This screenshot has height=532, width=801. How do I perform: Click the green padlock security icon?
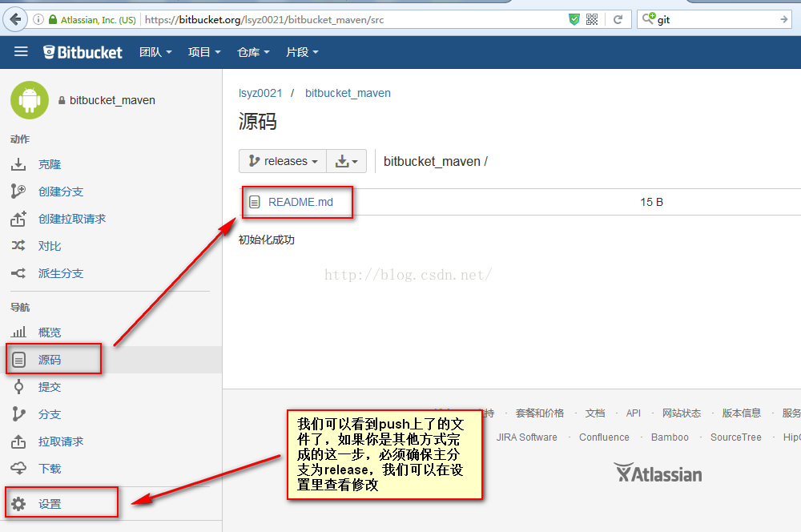[53, 19]
